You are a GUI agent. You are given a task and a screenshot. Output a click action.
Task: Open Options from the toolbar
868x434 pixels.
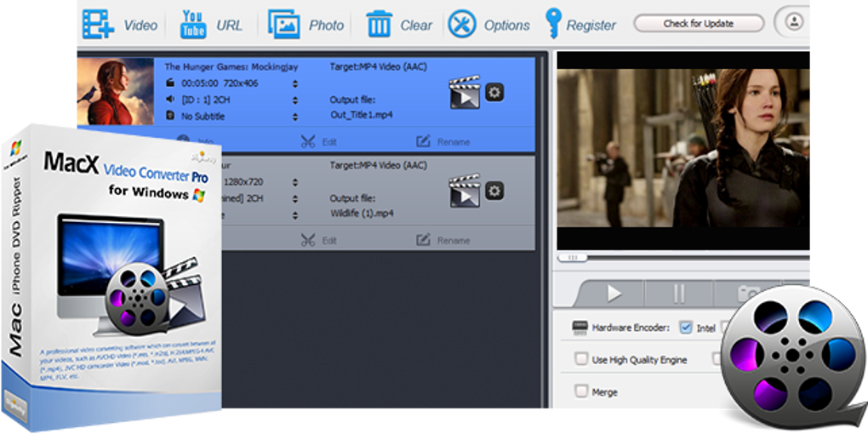[x=506, y=26]
